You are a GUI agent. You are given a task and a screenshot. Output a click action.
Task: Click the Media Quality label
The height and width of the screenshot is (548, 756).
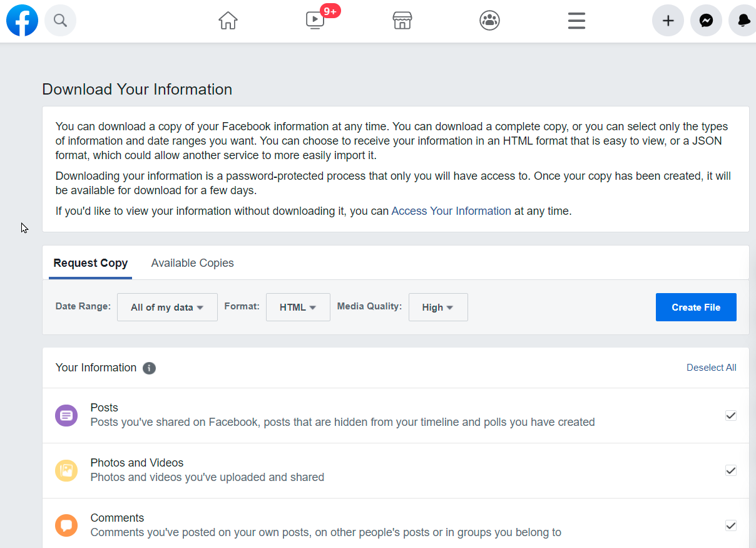[x=369, y=306]
